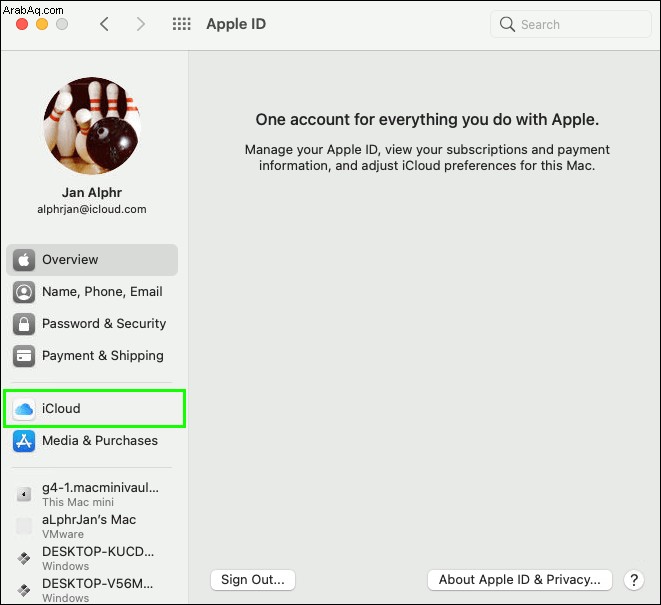Image resolution: width=661 pixels, height=605 pixels.
Task: Click the person icon for Name, Phone, Email
Action: (x=24, y=292)
